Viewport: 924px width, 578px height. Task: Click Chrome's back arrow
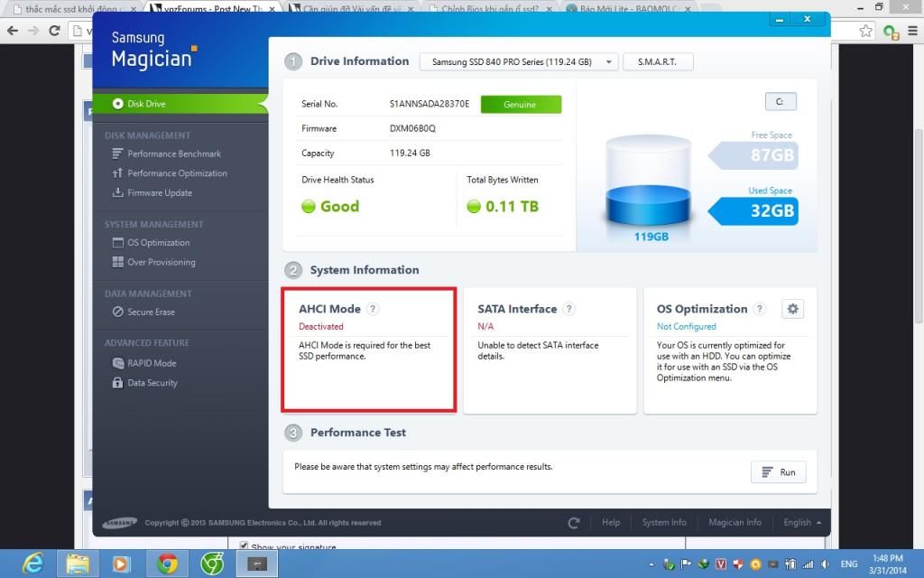[13, 31]
